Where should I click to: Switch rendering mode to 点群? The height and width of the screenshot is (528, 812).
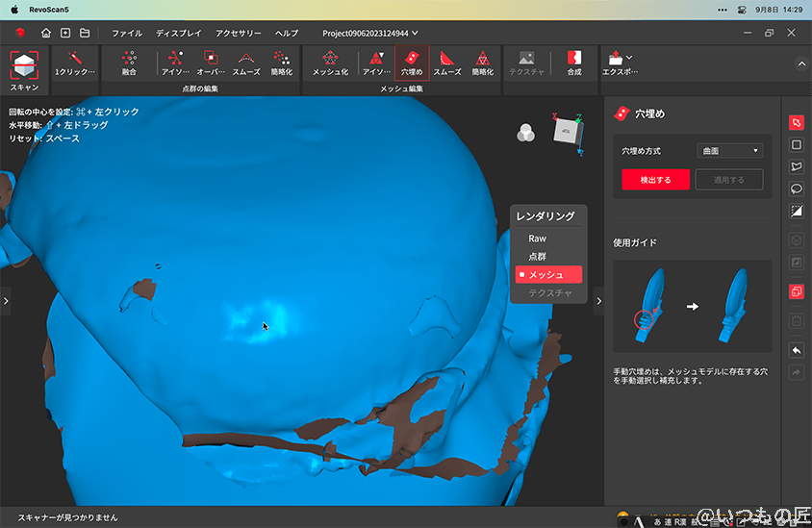[537, 256]
